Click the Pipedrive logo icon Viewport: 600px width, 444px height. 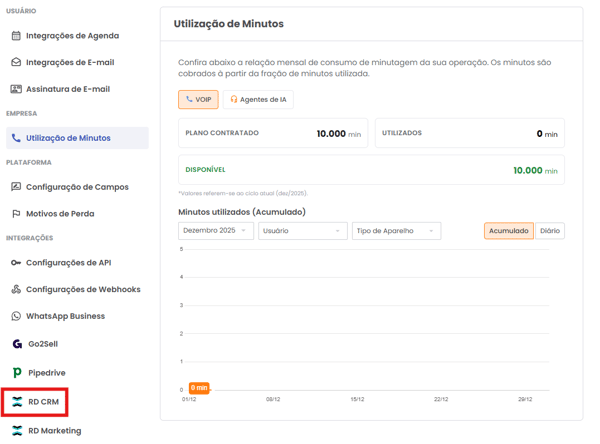point(17,372)
